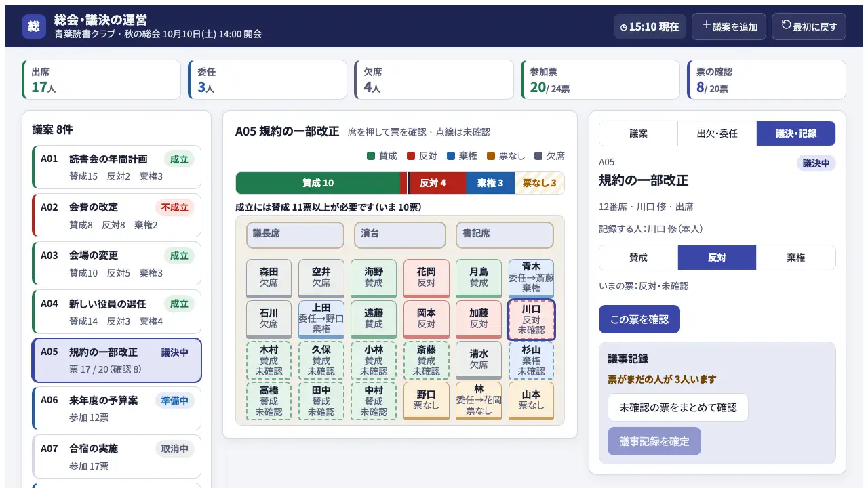Viewport: 868px width, 488px height.
Task: Click the 書記席 box
Action: click(505, 235)
